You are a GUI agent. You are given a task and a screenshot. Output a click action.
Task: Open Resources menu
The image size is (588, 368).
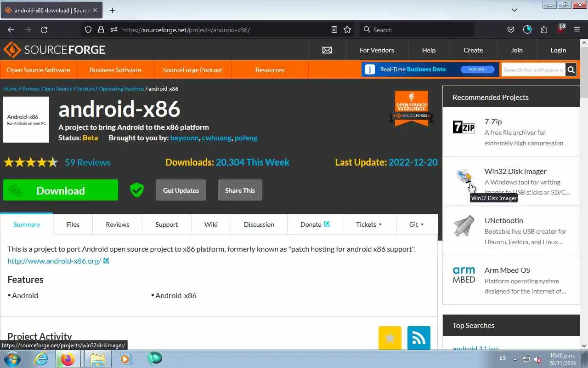(270, 70)
